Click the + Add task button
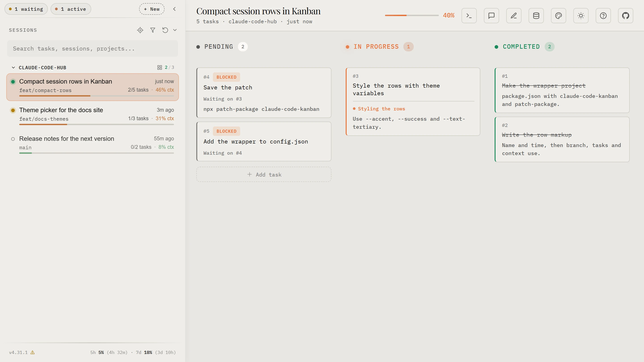This screenshot has width=644, height=362. click(x=264, y=174)
